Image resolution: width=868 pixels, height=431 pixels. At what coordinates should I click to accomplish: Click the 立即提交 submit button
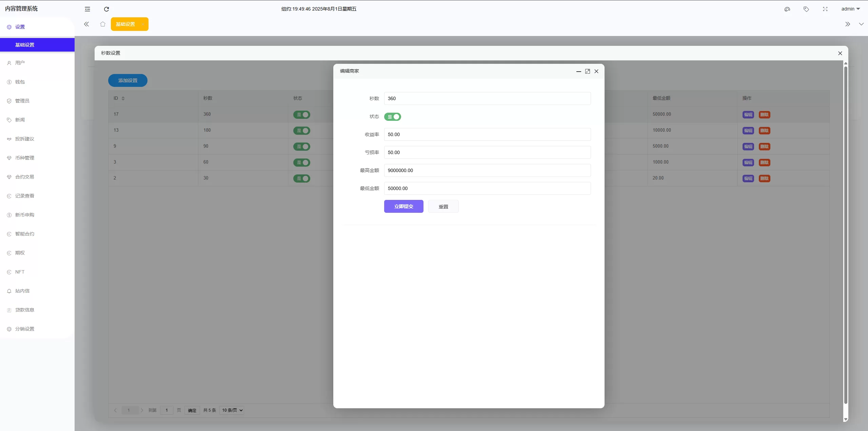(x=403, y=206)
